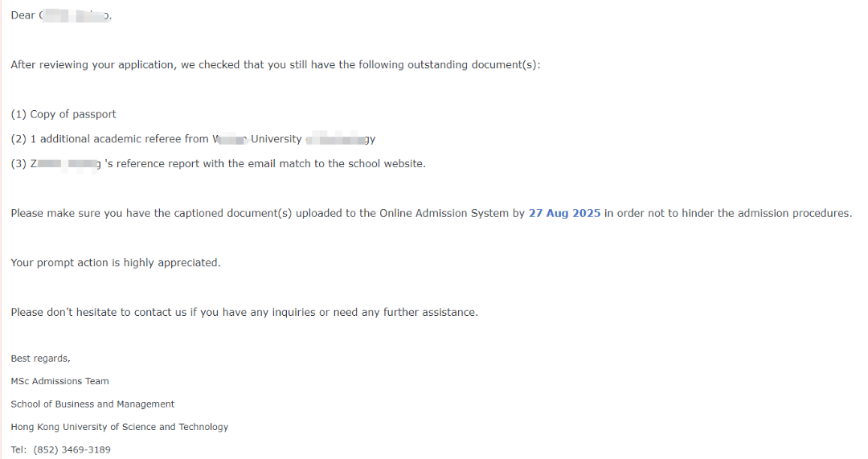
Task: Click the "(1)" list number
Action: pos(18,115)
